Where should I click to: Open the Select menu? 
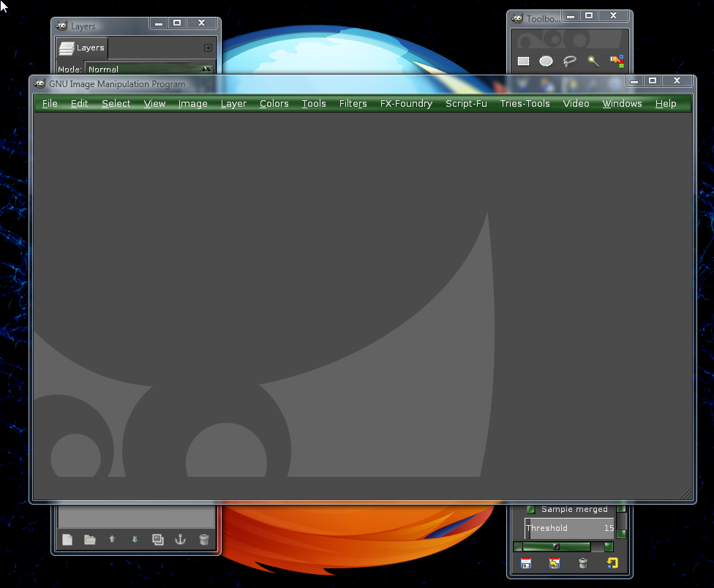116,103
